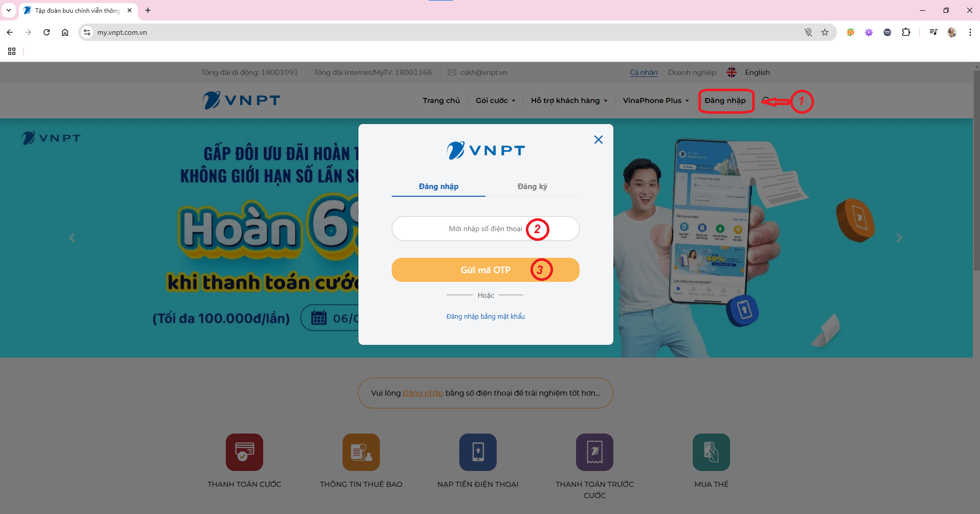The image size is (980, 514).
Task: Click the crossed-out icon in address bar
Action: 808,32
